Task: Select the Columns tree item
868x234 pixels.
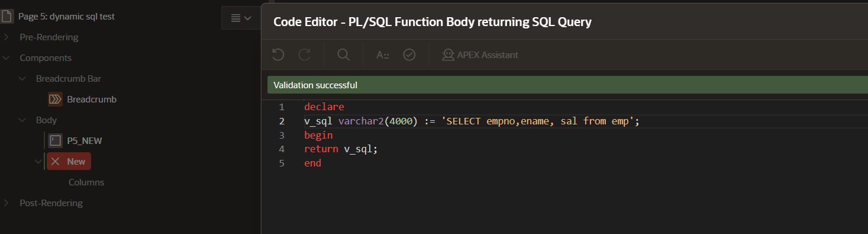Action: coord(86,182)
